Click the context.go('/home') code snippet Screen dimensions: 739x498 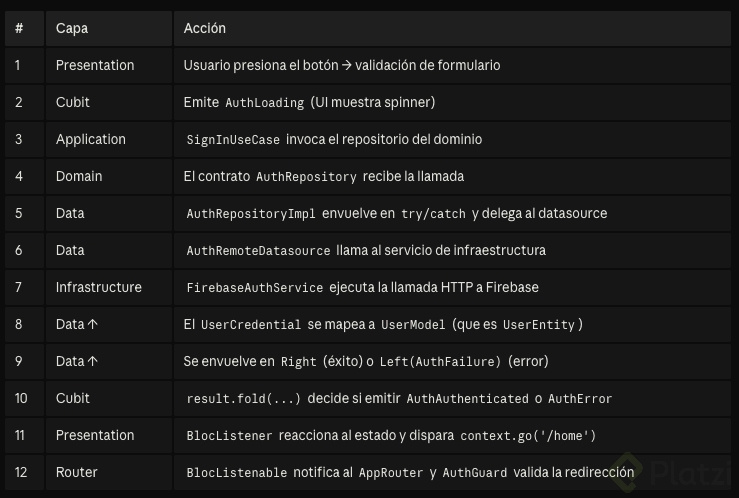pos(527,436)
